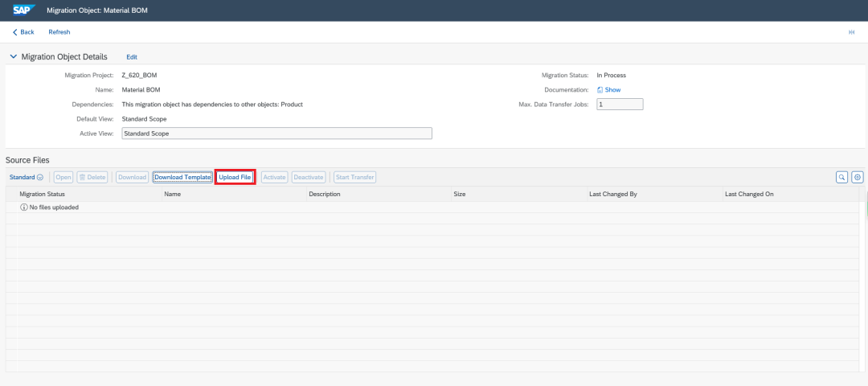
Task: Click the Description column header
Action: pyautogui.click(x=379, y=195)
